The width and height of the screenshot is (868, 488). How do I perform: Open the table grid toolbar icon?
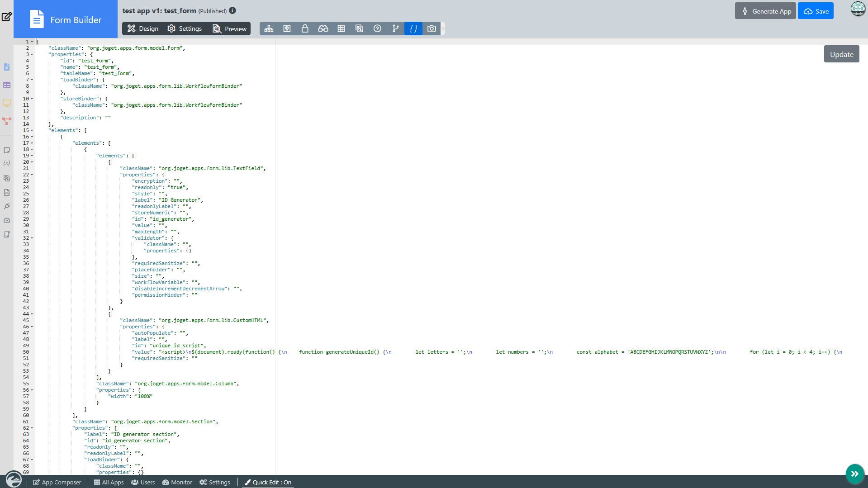point(341,28)
